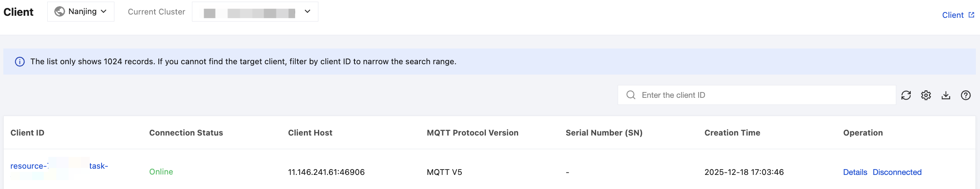Open the Nanjing region dropdown

click(81, 12)
